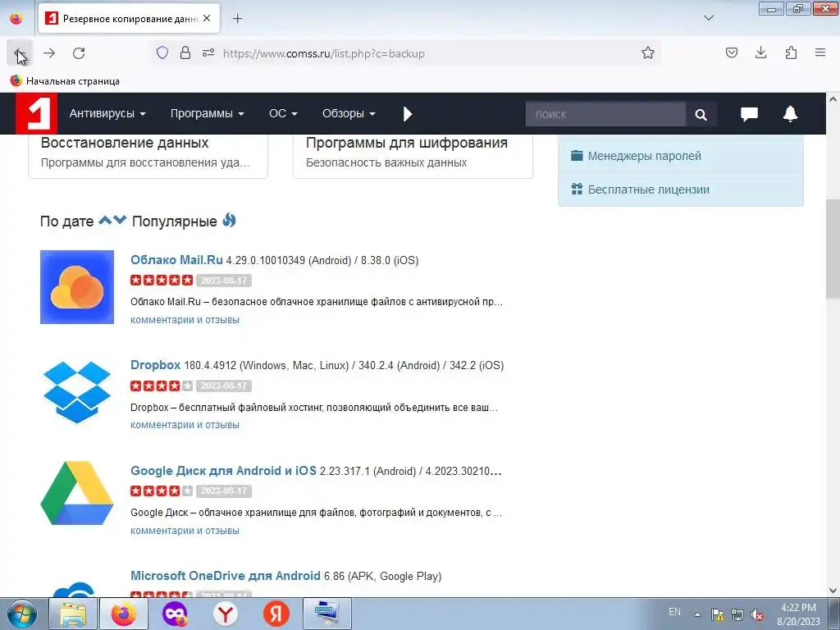The image size is (840, 630).
Task: Click the Firefox taskbar icon
Action: [124, 614]
